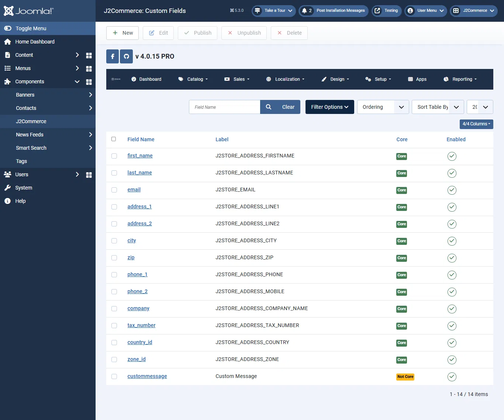Click the New button
Viewport: 504px width, 420px height.
[x=122, y=33]
